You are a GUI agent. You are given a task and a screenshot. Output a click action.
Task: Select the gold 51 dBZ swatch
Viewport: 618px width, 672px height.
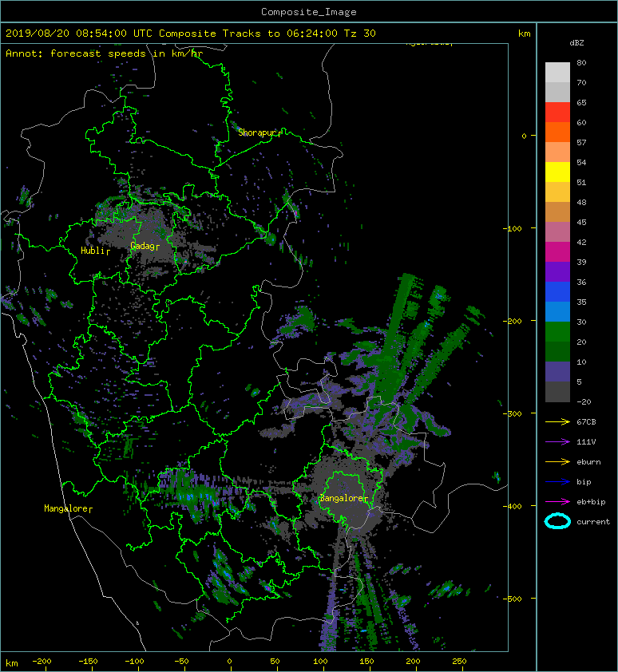(x=557, y=192)
